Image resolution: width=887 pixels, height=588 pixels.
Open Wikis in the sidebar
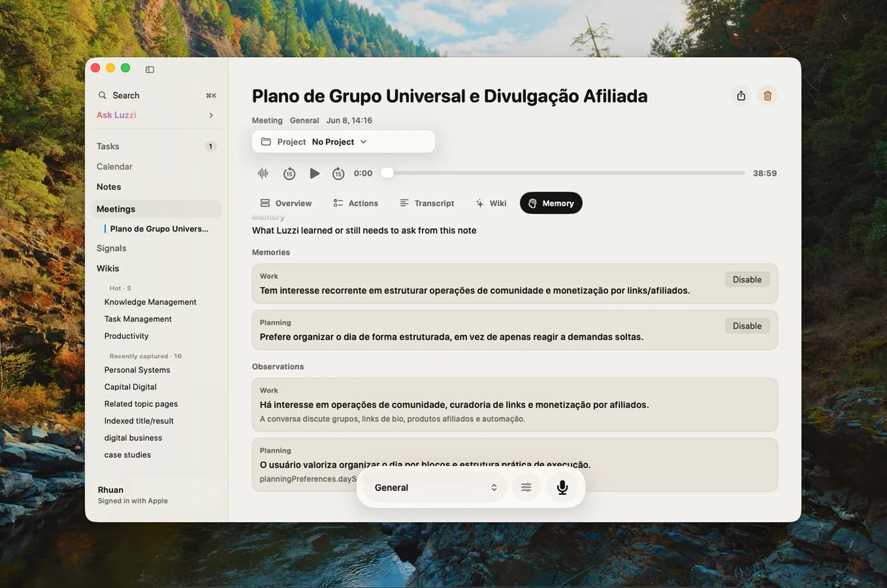click(108, 268)
